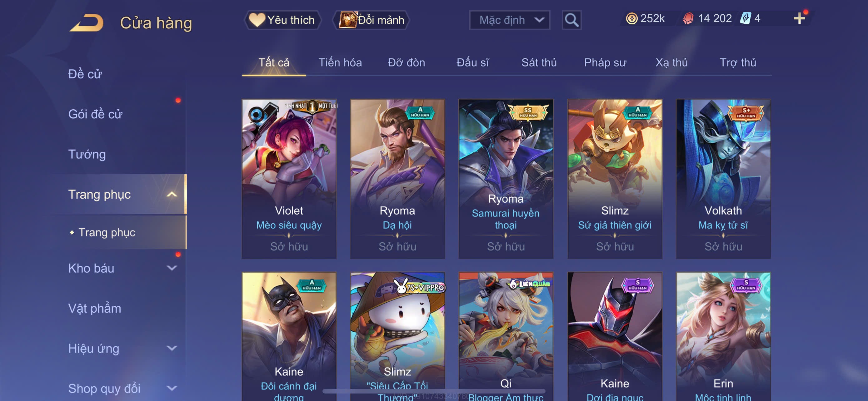Expand the Kho báu sidebar section
Screen dimensions: 868x401
[x=172, y=268]
